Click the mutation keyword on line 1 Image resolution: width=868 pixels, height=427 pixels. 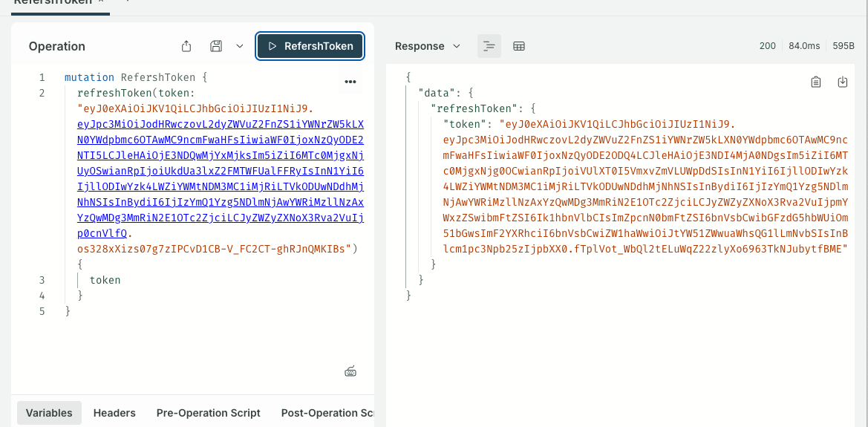(89, 77)
